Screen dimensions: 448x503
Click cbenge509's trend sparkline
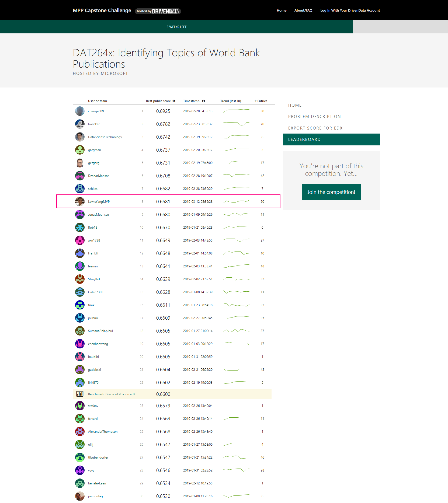[x=236, y=110]
